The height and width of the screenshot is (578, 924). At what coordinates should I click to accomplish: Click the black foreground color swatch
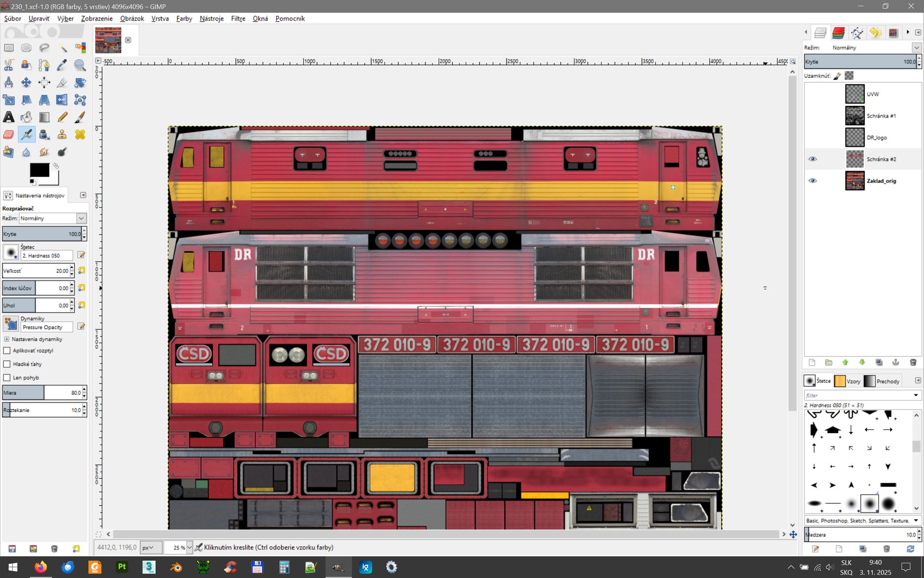coord(39,170)
